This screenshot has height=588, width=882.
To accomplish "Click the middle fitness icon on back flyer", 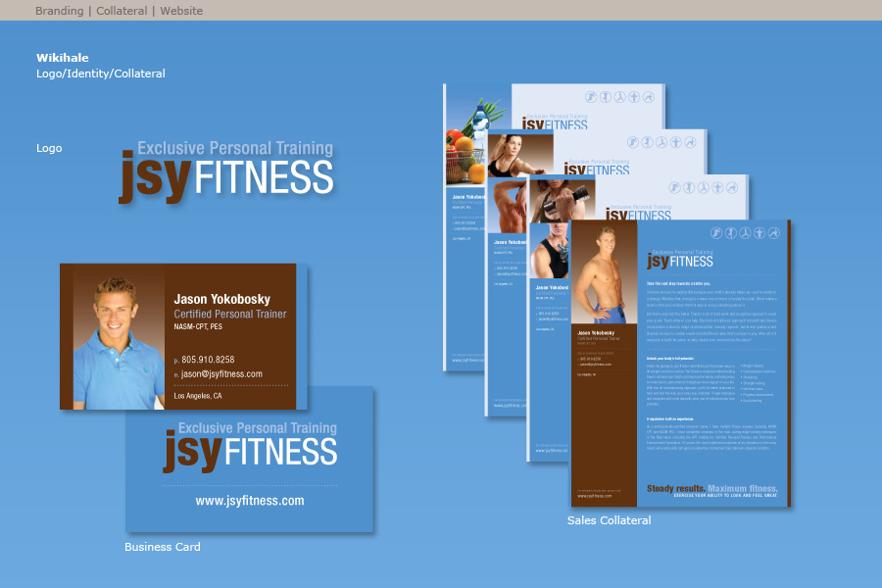I will [x=619, y=97].
